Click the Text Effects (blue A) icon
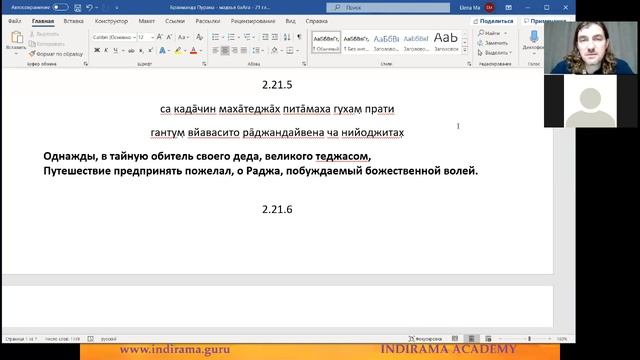640x360 pixels. coord(162,51)
